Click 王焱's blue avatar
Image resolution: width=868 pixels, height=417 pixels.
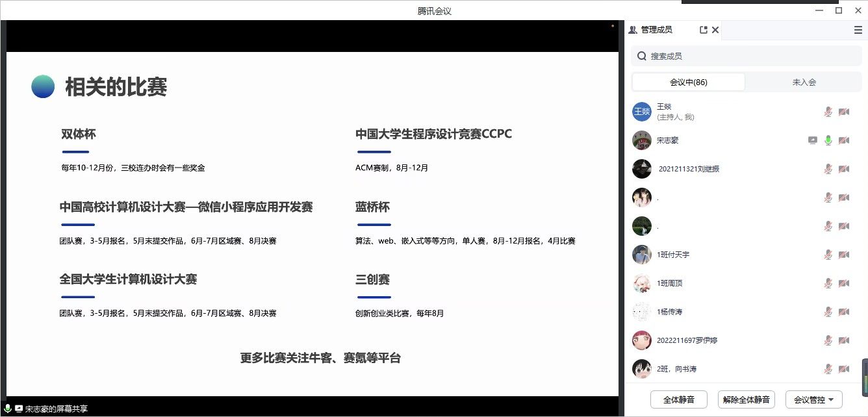click(x=642, y=112)
